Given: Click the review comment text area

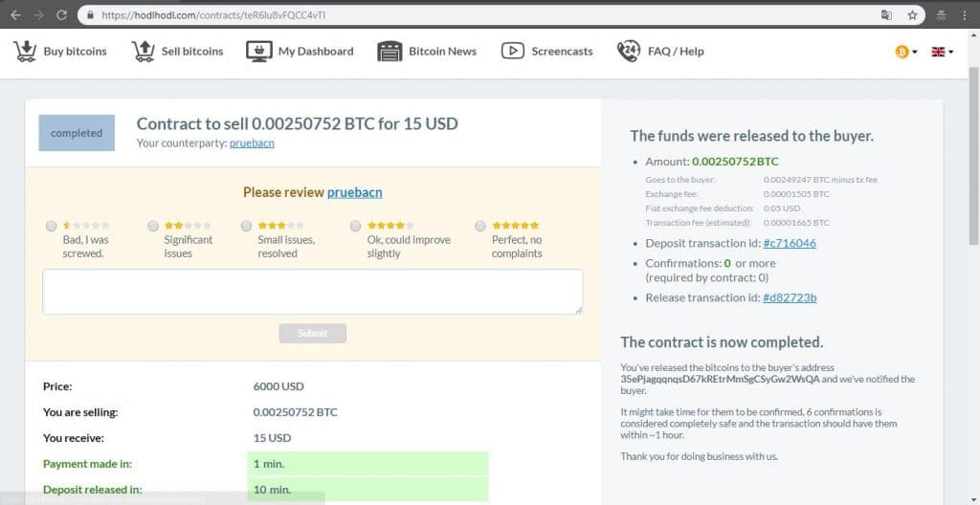Looking at the screenshot, I should point(313,292).
